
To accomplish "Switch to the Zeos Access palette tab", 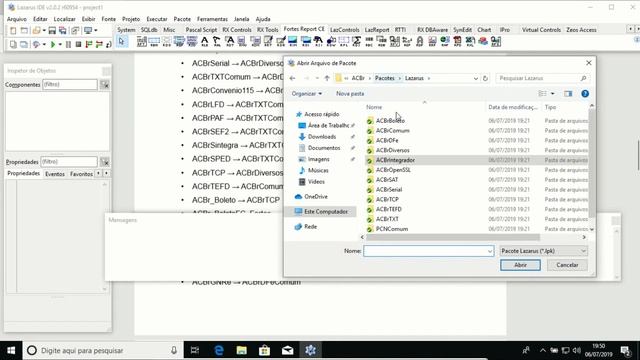I will point(581,30).
